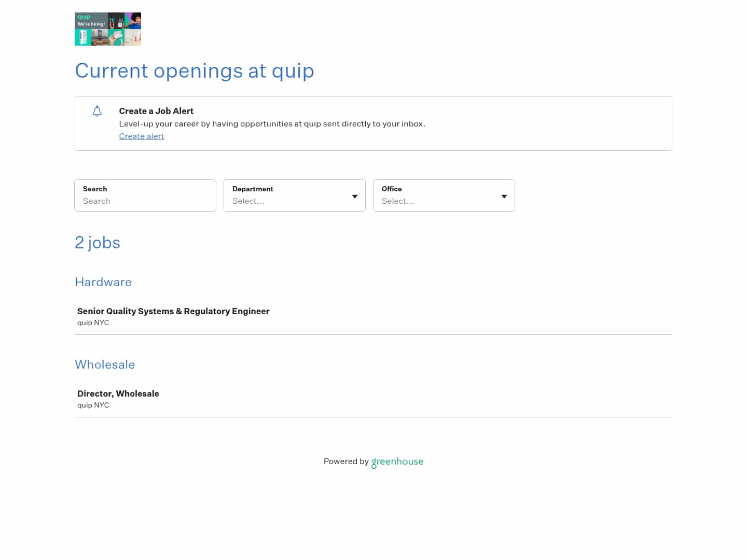This screenshot has width=747, height=560.
Task: Expand the Department selector arrow
Action: pyautogui.click(x=355, y=196)
